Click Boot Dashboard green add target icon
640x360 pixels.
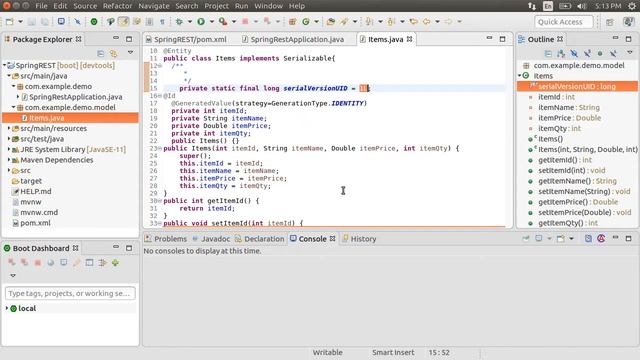tap(116, 263)
